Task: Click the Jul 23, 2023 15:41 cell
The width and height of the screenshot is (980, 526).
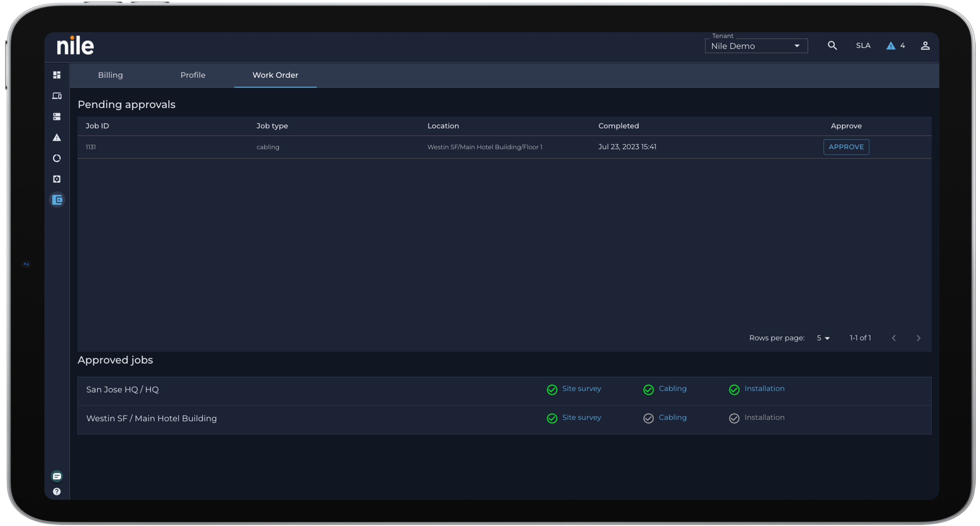Action: 627,147
